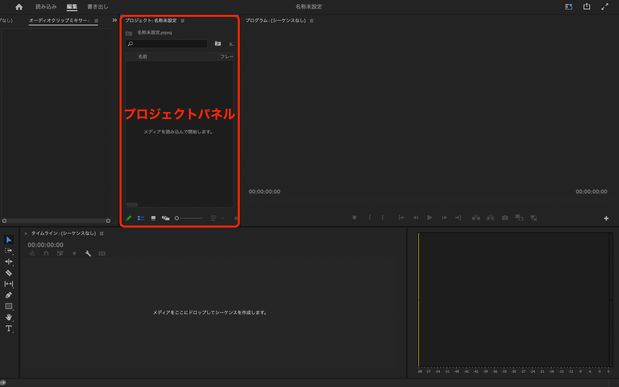Open the 書き出し (Export) workspace tab
Image resolution: width=619 pixels, height=387 pixels.
[98, 7]
